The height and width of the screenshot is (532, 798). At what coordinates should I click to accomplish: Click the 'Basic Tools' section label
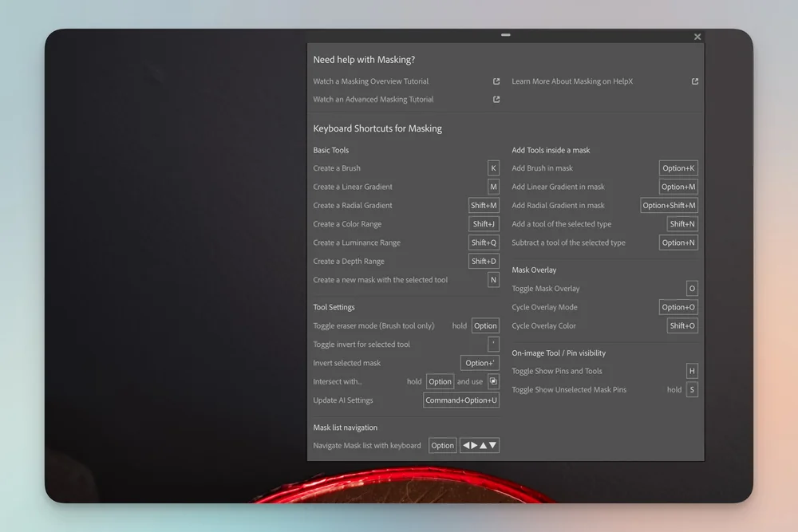[331, 150]
